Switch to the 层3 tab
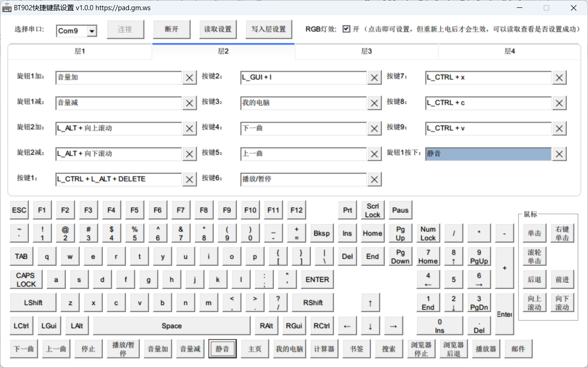Screen dimensions: 588x368 coord(367,51)
